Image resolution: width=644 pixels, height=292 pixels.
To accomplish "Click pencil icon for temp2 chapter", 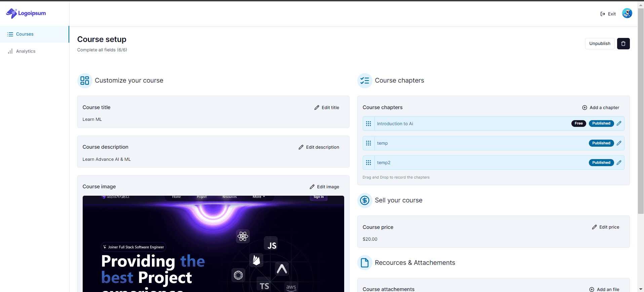I will coord(619,163).
